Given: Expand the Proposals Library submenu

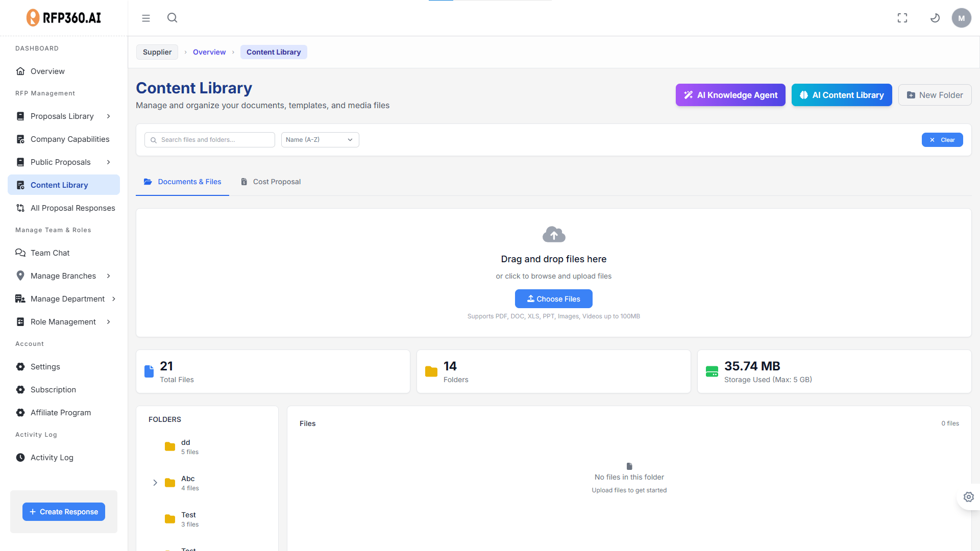Looking at the screenshot, I should [x=108, y=116].
